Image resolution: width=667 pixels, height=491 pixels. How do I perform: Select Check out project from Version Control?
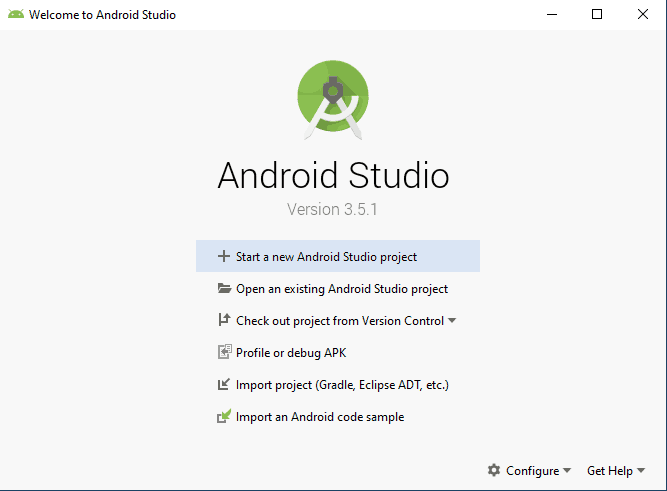coord(338,320)
